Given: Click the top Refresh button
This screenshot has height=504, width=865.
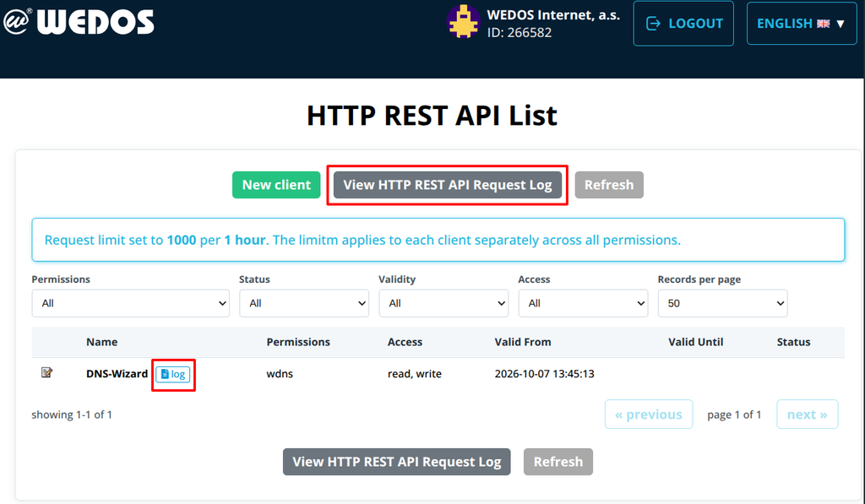Looking at the screenshot, I should [609, 185].
